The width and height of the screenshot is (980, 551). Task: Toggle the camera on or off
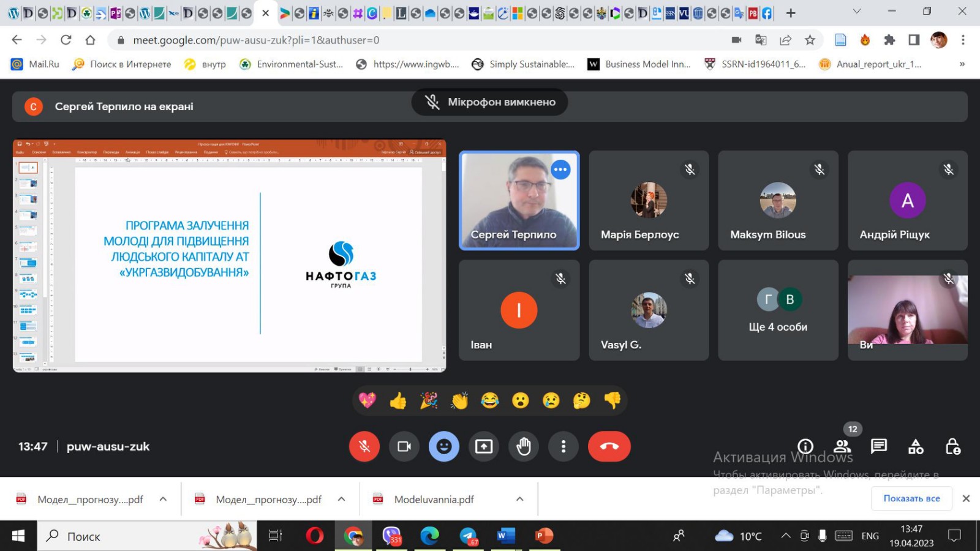[404, 446]
